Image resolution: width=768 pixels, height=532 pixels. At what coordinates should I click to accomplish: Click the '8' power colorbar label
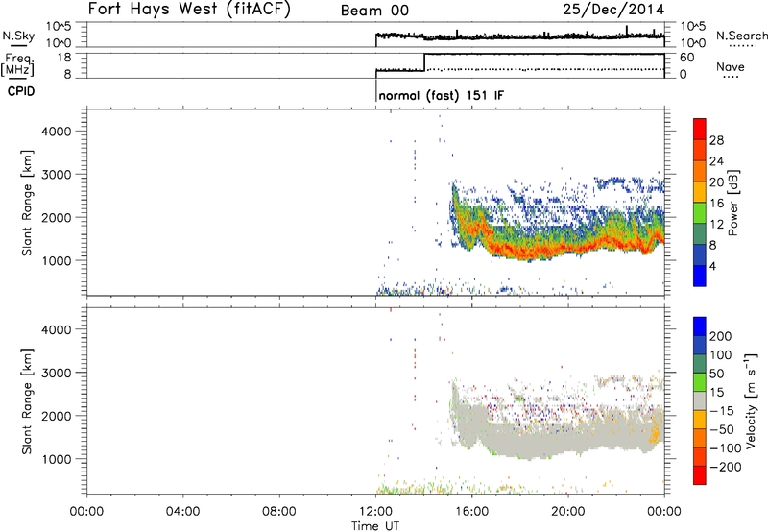[713, 245]
